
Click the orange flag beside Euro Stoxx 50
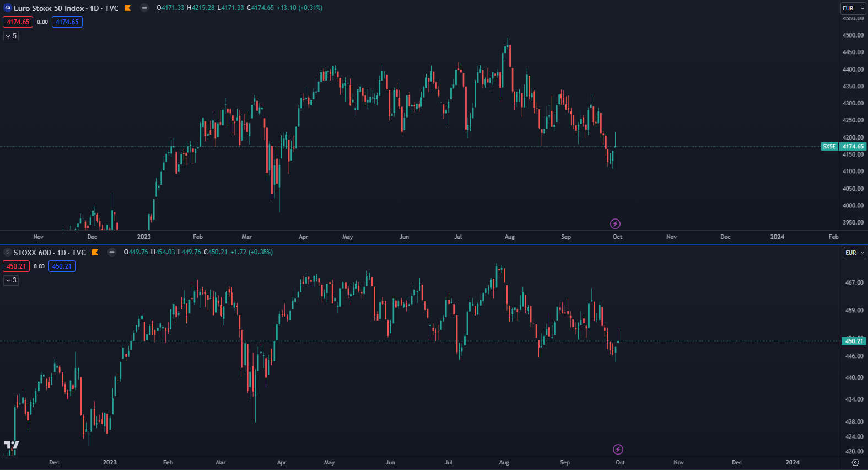click(x=127, y=8)
